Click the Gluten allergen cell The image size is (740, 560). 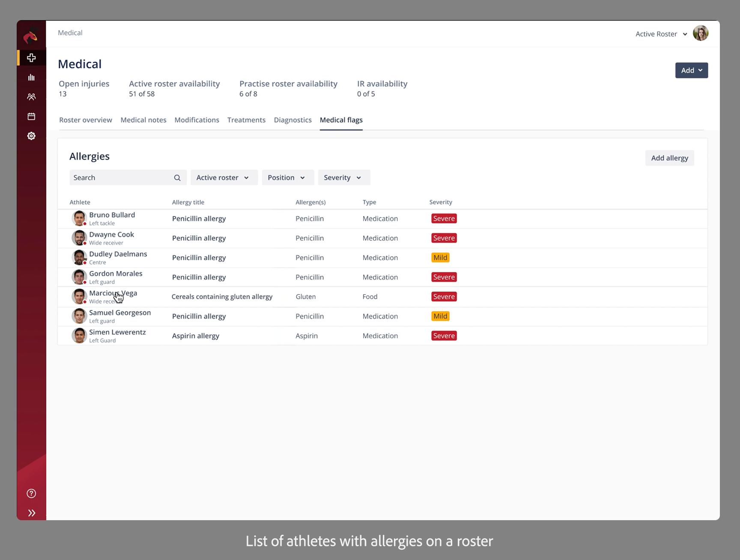click(x=306, y=297)
